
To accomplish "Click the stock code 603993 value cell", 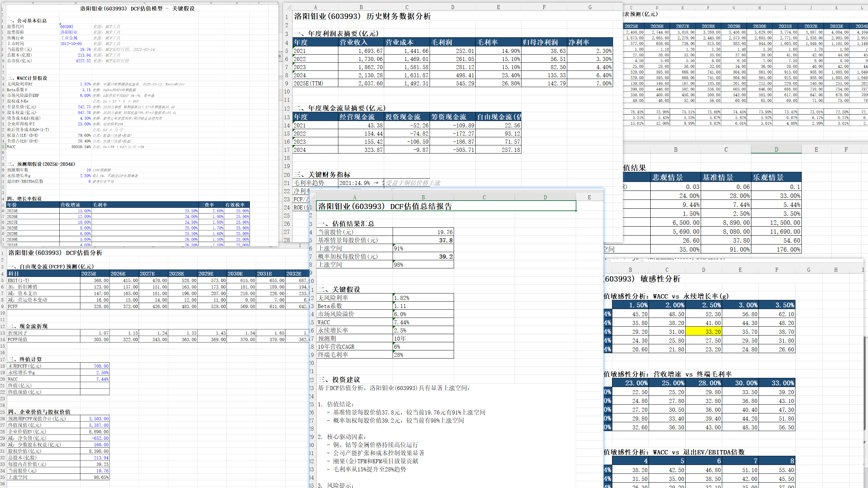I will coord(76,26).
